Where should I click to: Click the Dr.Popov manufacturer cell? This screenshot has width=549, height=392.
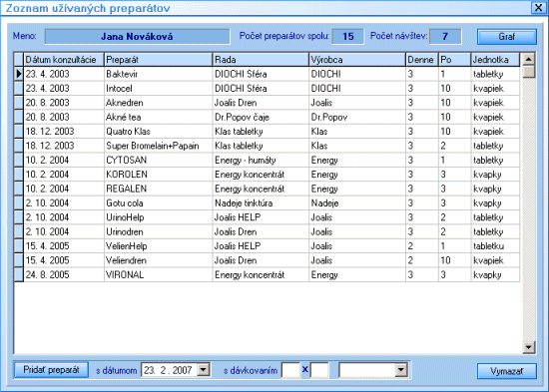[x=357, y=117]
